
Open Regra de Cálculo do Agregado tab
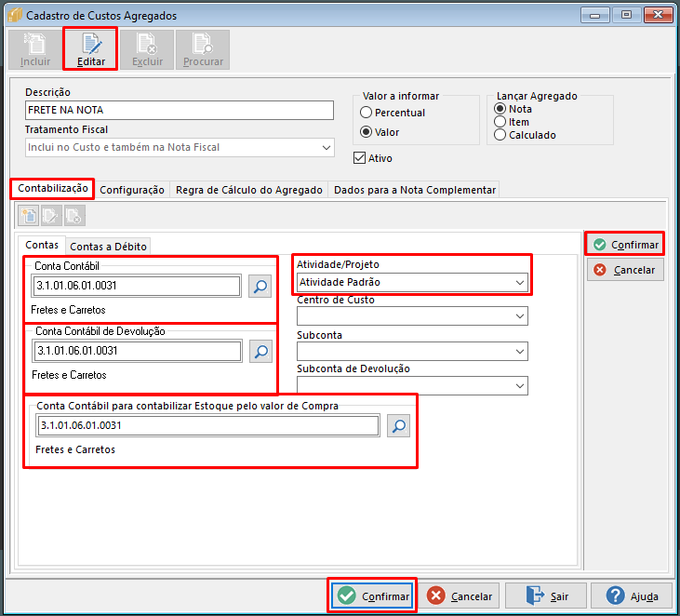pyautogui.click(x=249, y=190)
